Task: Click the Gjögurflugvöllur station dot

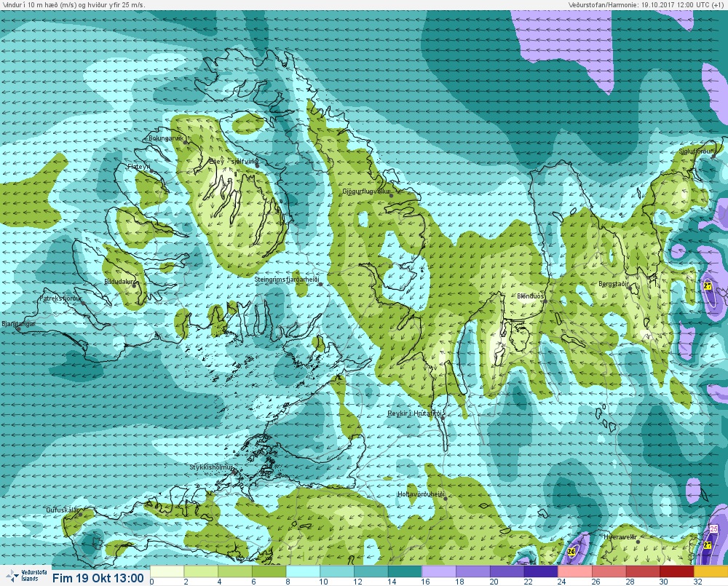Action: [x=392, y=196]
